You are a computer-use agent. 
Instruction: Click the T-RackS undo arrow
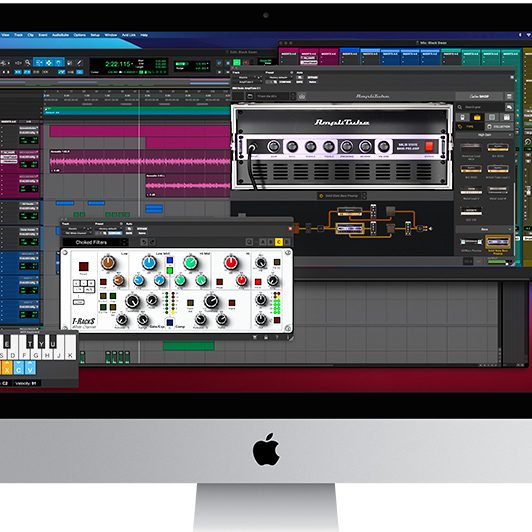[144, 242]
